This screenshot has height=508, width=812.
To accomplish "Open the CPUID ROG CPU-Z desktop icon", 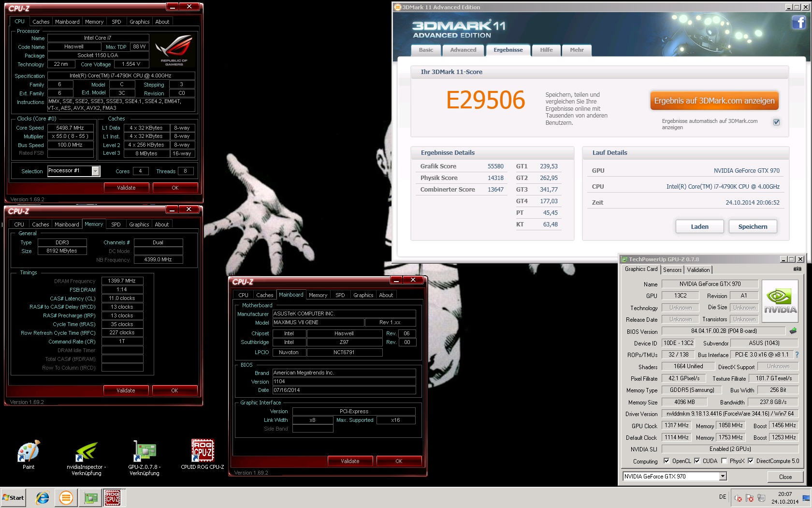I will [x=203, y=455].
